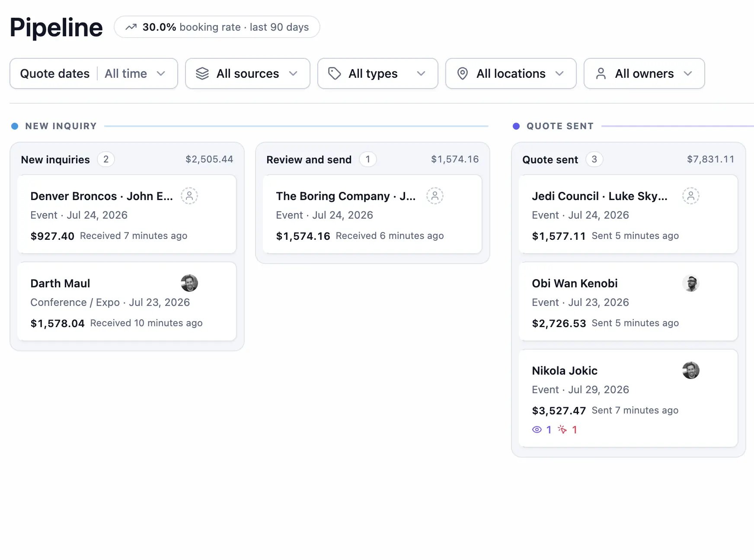
Task: Click the layers icon in All sources filter
Action: [x=202, y=73]
